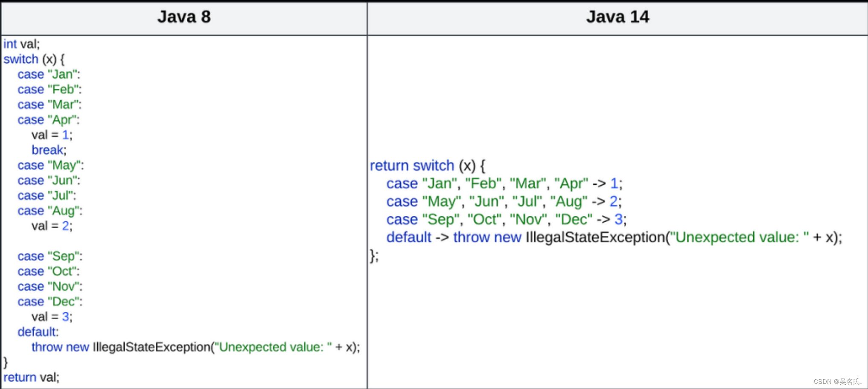This screenshot has height=389, width=868.
Task: Click the line 'case "Jun":'
Action: (x=49, y=180)
